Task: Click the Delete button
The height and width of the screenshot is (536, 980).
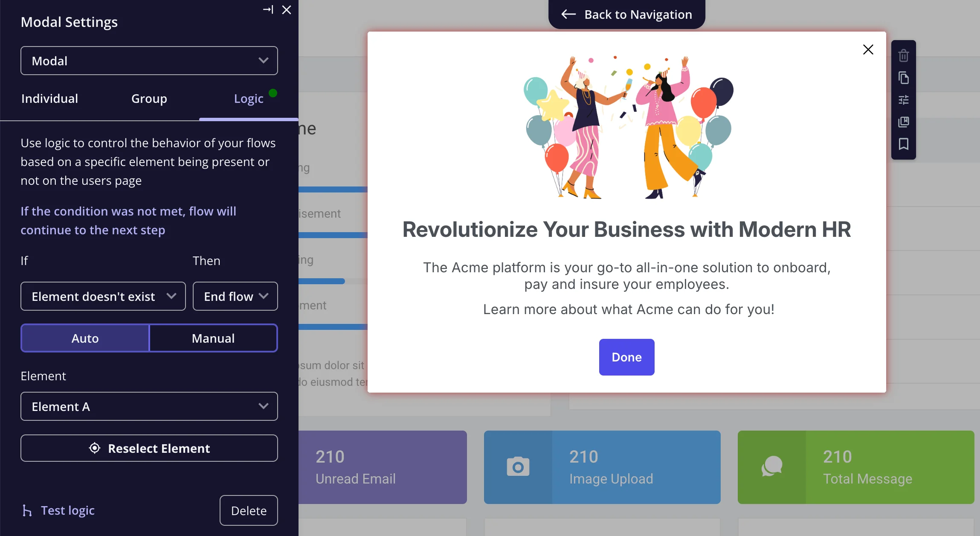Action: 249,510
